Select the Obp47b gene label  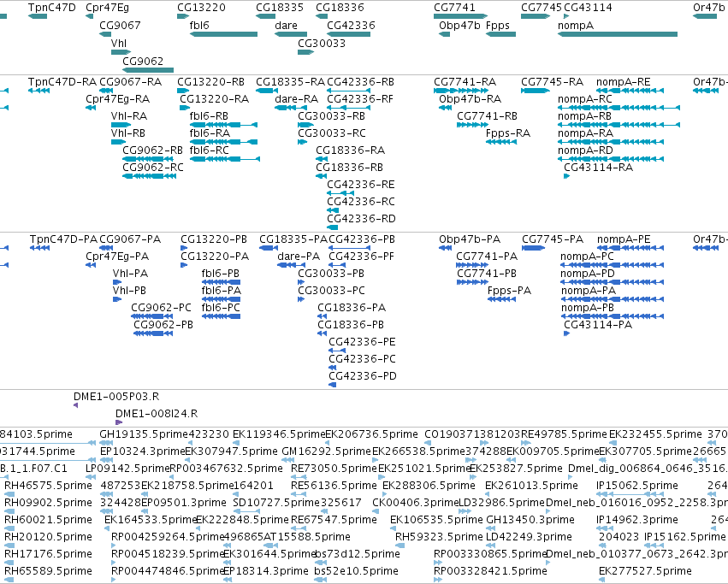[459, 26]
